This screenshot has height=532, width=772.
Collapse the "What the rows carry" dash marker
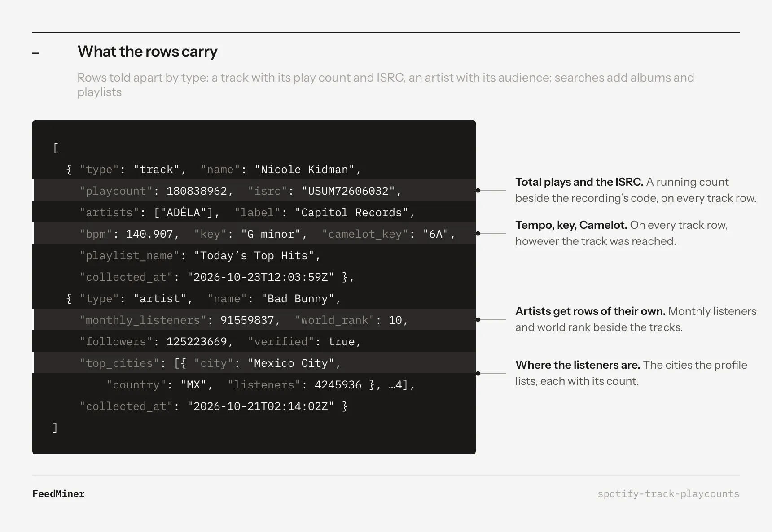36,53
